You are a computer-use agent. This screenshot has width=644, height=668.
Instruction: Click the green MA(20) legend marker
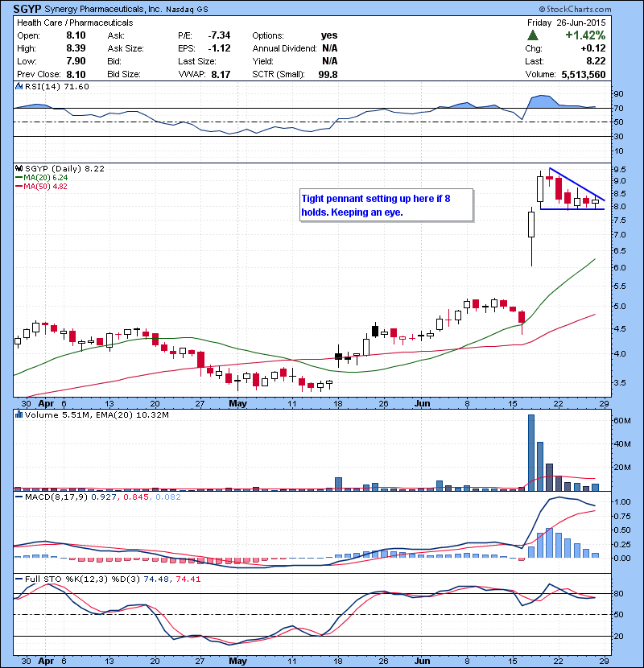tap(19, 179)
